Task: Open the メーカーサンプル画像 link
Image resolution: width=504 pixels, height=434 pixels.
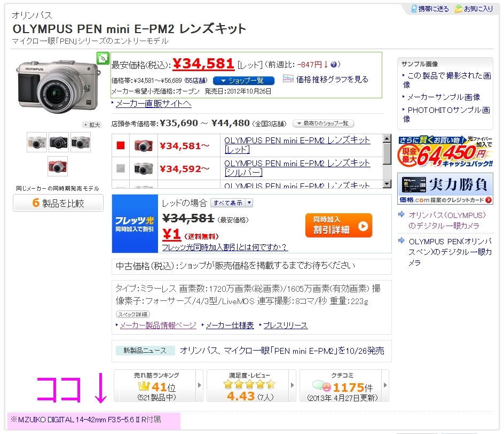Action: 444,97
